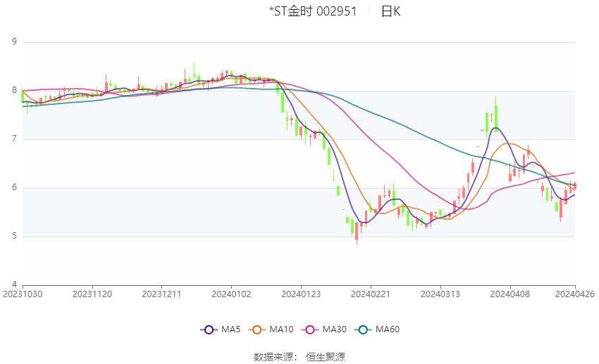
Task: Click the teal MA60 legend marker icon
Action: point(362,330)
